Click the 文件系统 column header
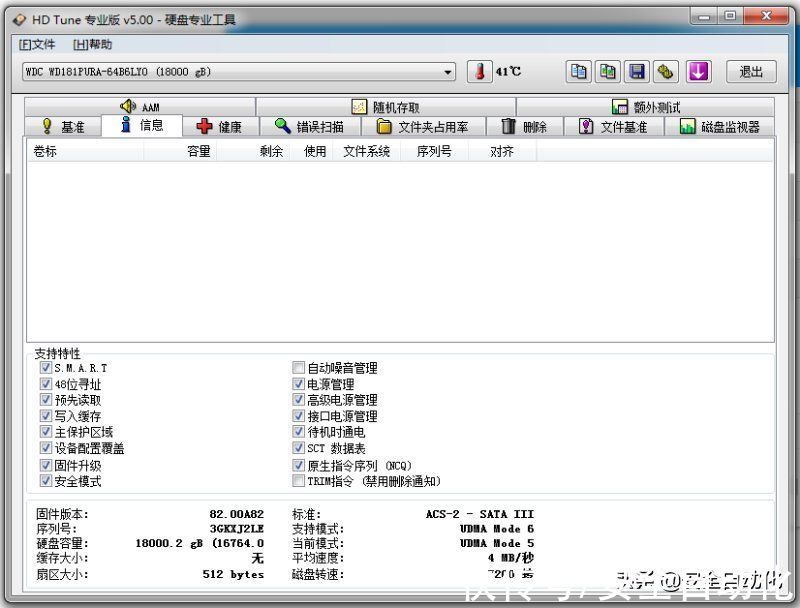The width and height of the screenshot is (800, 608). (x=367, y=151)
